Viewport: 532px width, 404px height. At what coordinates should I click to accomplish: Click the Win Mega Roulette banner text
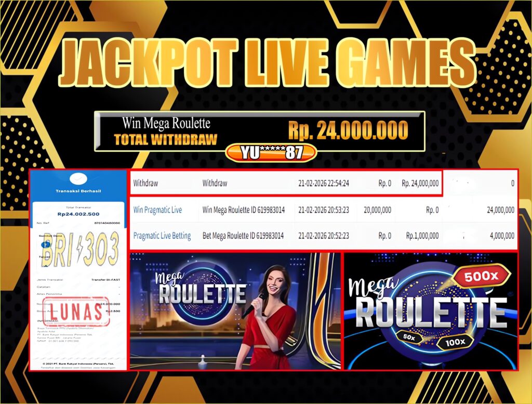click(x=166, y=123)
